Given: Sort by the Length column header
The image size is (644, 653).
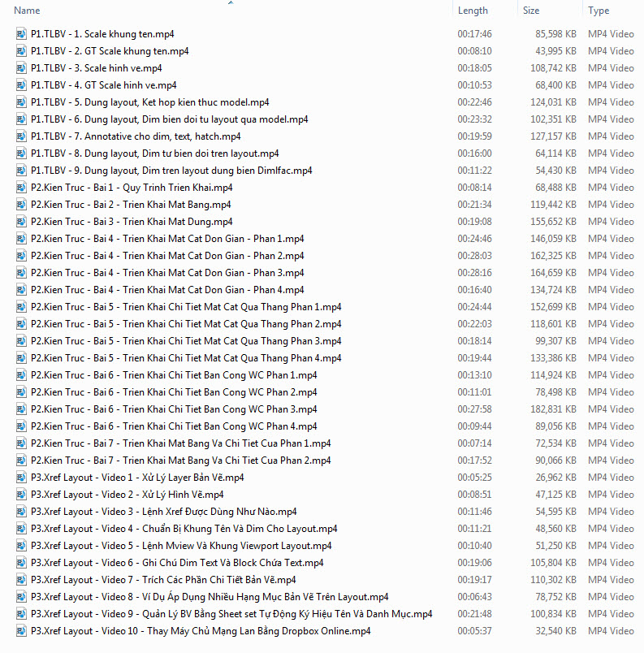Looking at the screenshot, I should (x=473, y=11).
